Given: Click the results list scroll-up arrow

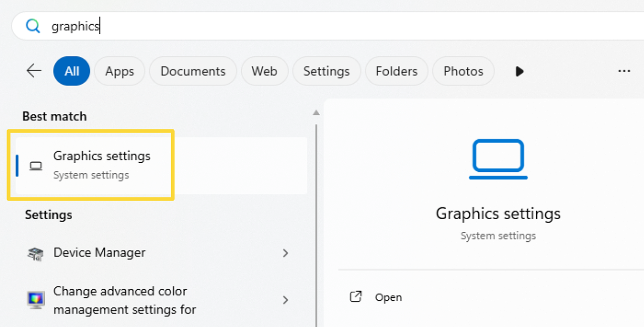Looking at the screenshot, I should pyautogui.click(x=316, y=112).
